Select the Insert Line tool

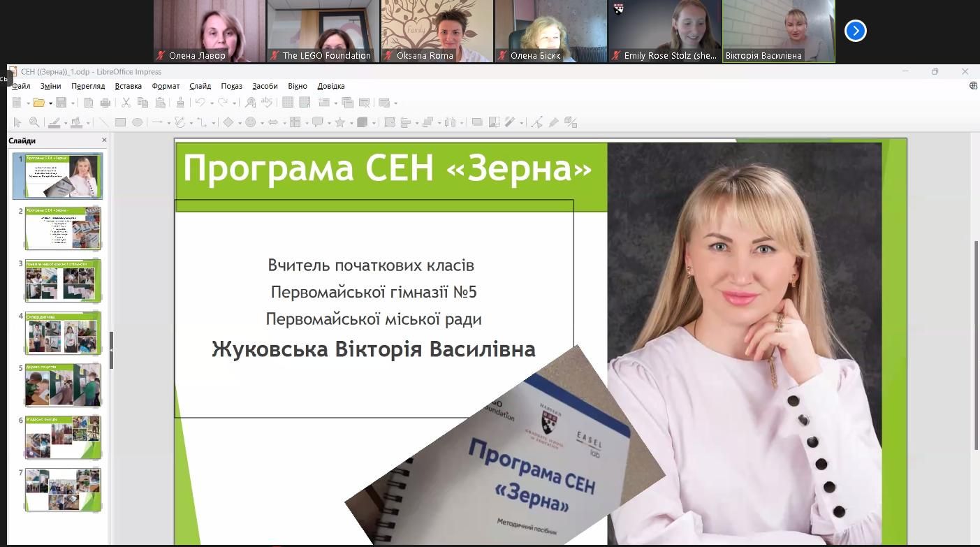click(103, 122)
